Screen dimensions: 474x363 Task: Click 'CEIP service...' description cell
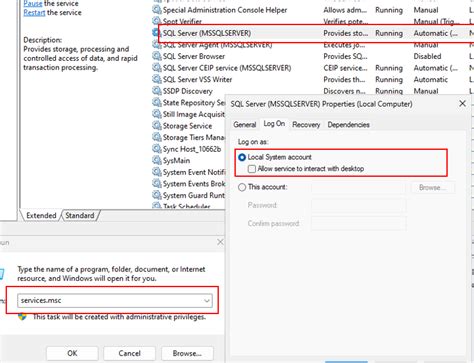pyautogui.click(x=345, y=68)
